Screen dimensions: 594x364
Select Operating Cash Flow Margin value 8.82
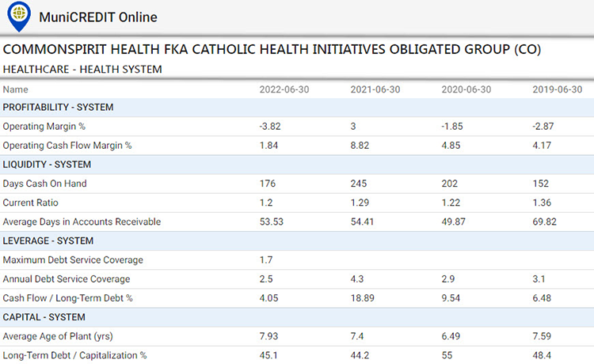pyautogui.click(x=360, y=146)
